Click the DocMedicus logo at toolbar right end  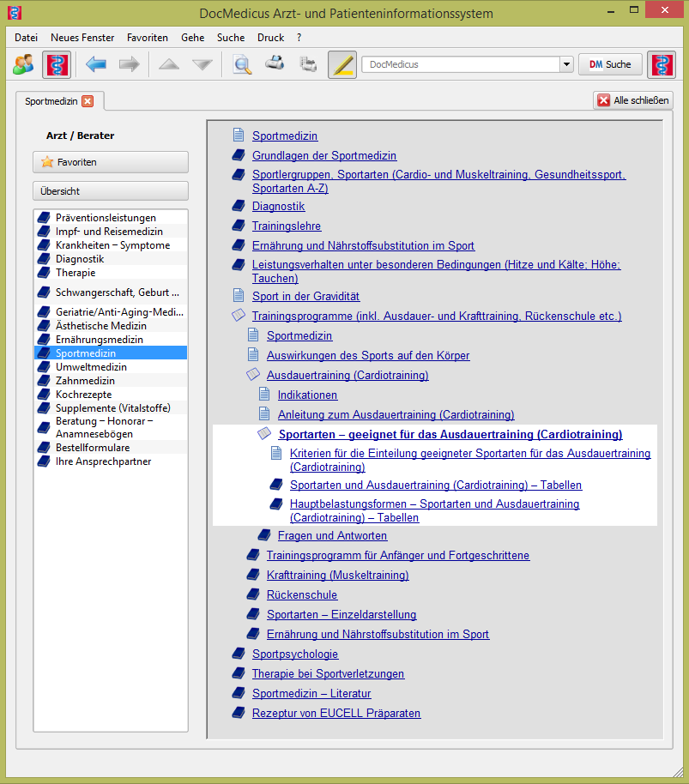point(662,64)
